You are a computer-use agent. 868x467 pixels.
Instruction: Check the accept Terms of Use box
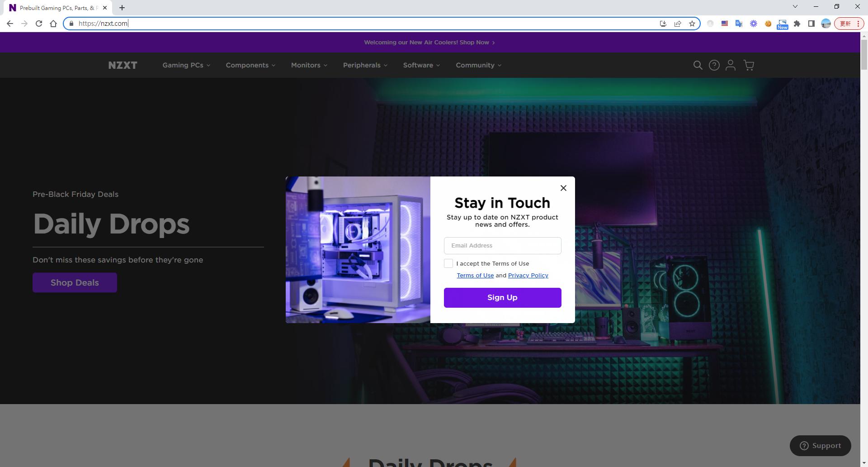(448, 263)
